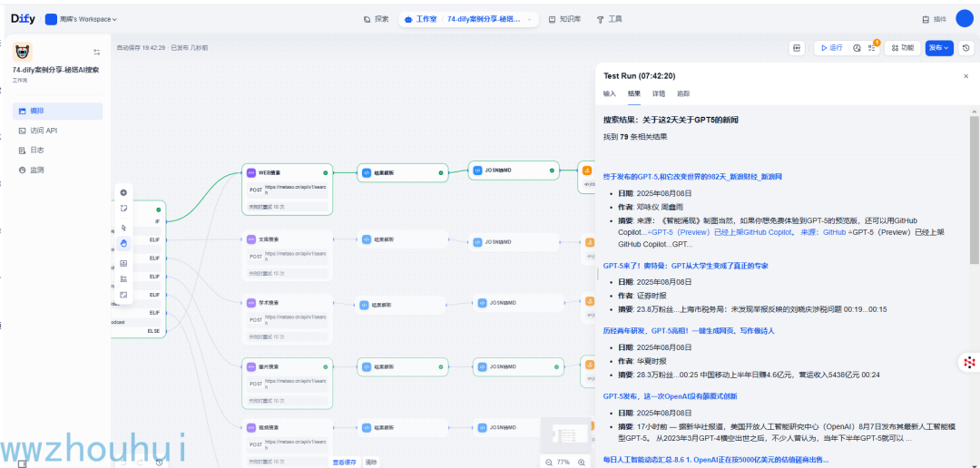Screen dimensions: 980x468
Task: Click the zoom in magnifier icon
Action: 582,463
